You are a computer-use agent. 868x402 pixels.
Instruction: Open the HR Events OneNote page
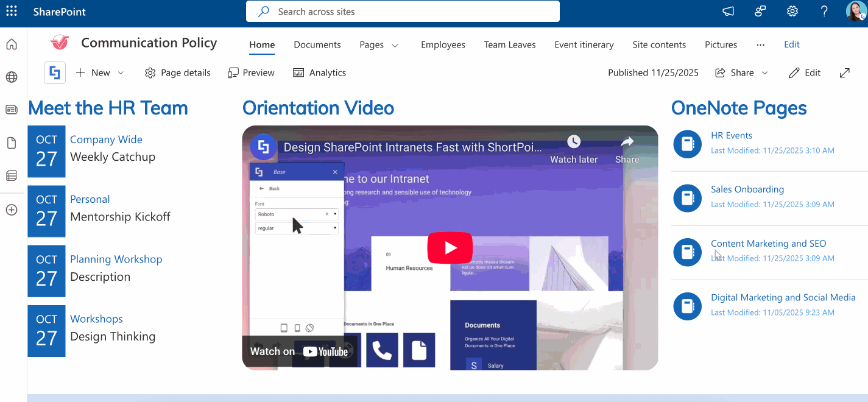[x=732, y=135]
